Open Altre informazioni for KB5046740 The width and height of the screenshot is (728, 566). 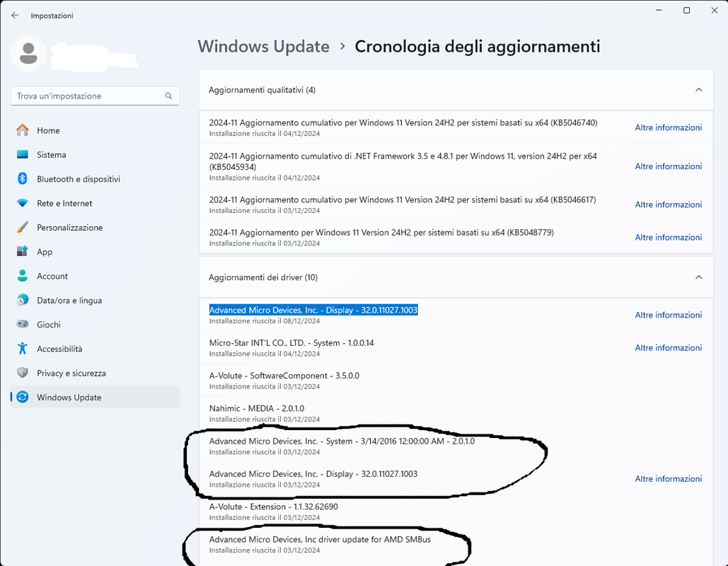click(668, 127)
